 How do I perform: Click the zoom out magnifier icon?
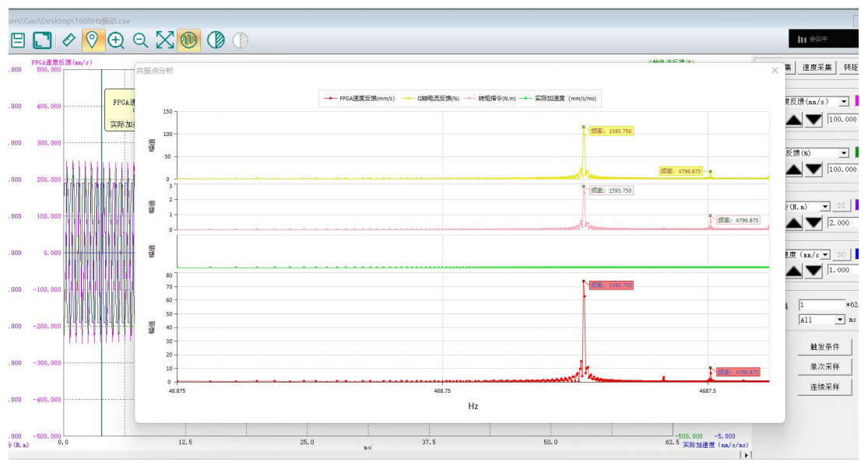140,40
